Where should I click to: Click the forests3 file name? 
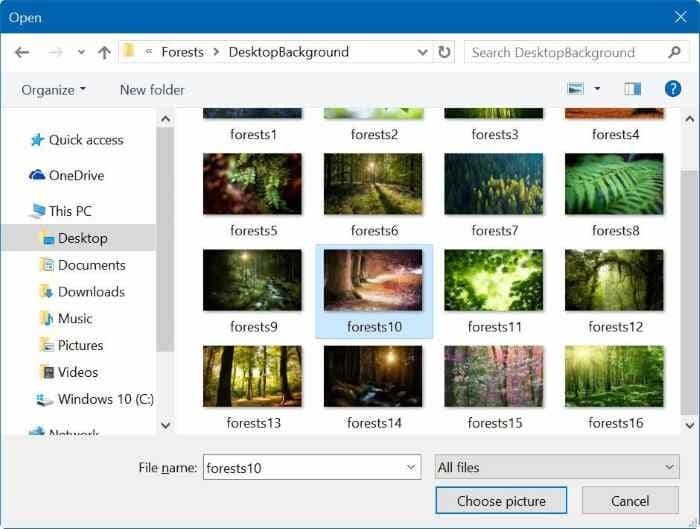[x=495, y=134]
